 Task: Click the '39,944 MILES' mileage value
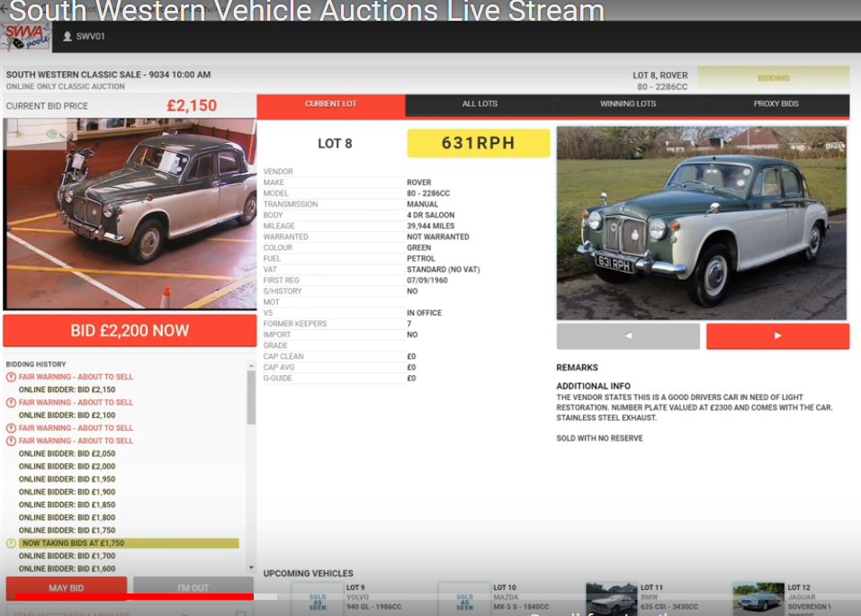point(430,227)
